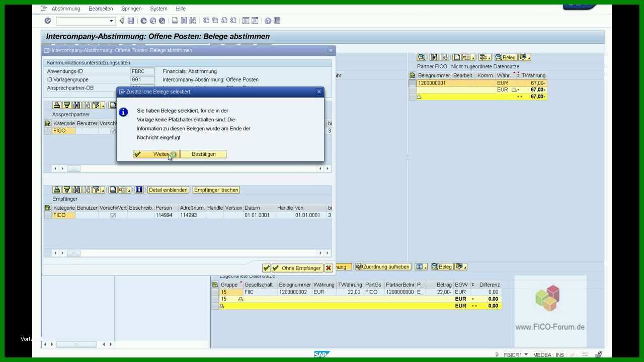Click the red X cancel icon
644x362 pixels.
pos(329,268)
